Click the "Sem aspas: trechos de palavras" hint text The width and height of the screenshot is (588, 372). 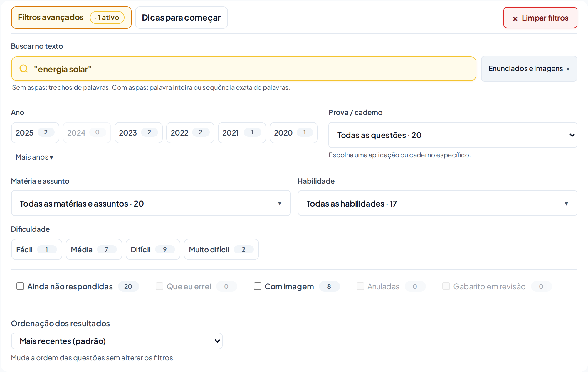61,87
